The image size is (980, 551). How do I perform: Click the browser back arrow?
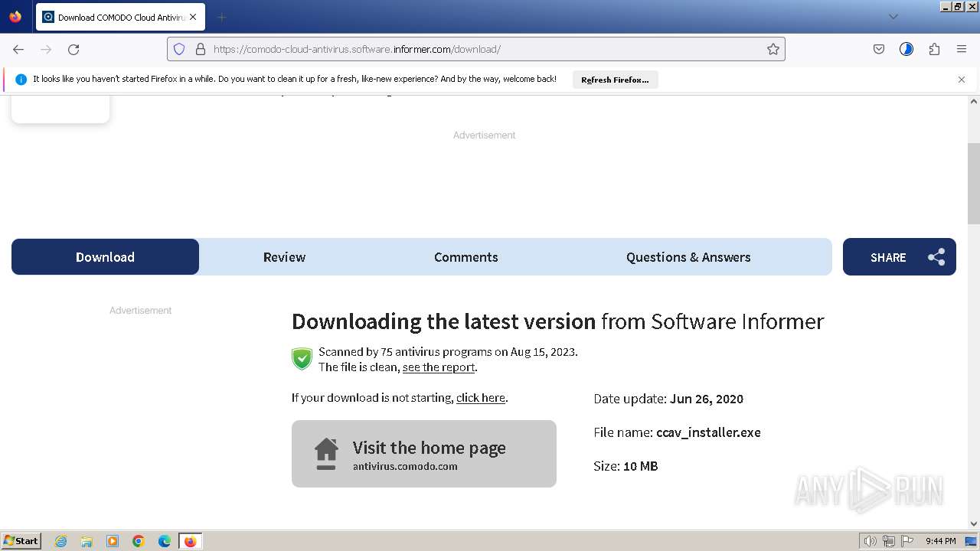tap(18, 49)
